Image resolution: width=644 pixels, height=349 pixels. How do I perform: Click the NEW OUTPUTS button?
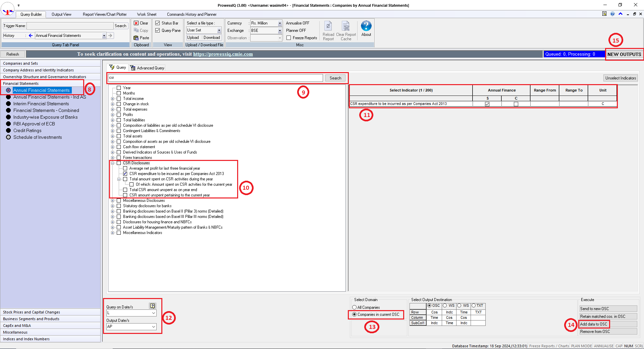[624, 54]
